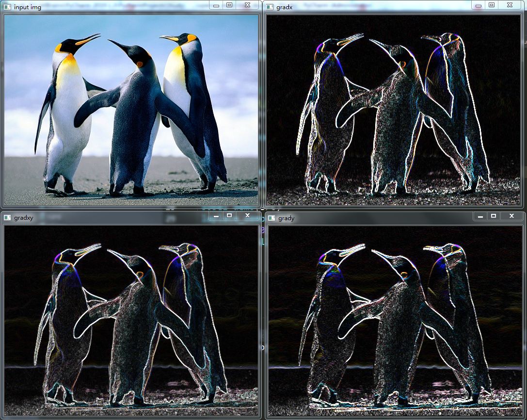Click the 'gradx' title text

284,7
